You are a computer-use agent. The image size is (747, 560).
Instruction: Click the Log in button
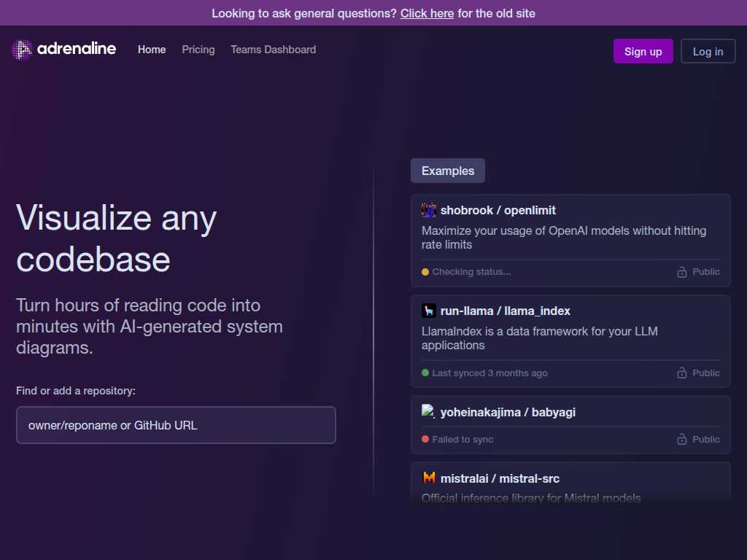tap(708, 51)
